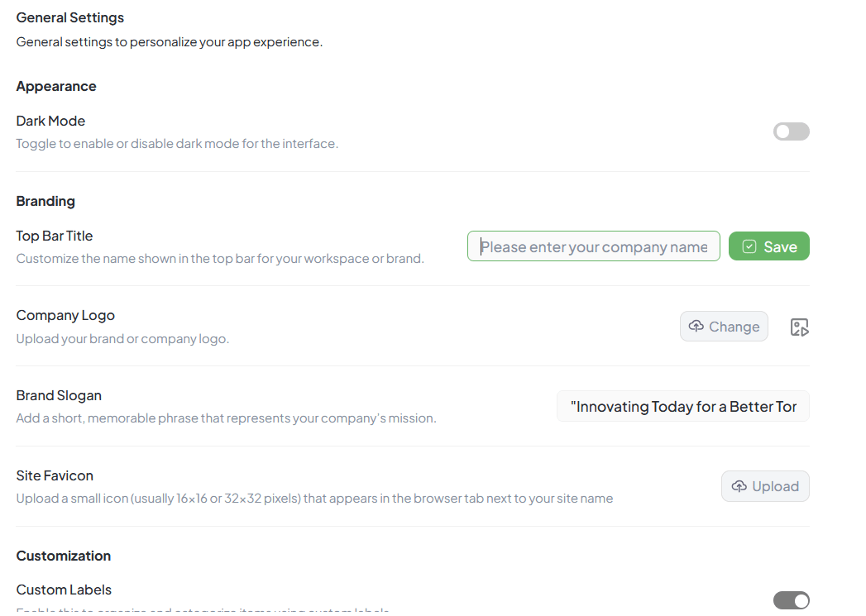Focus the company name input field
The width and height of the screenshot is (866, 616).
pos(593,246)
